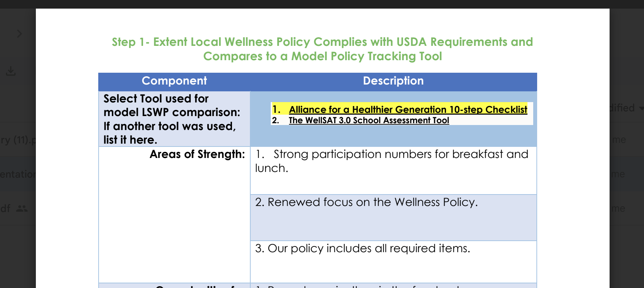Image resolution: width=644 pixels, height=288 pixels.
Task: Click the Component table header cell
Action: click(x=174, y=81)
